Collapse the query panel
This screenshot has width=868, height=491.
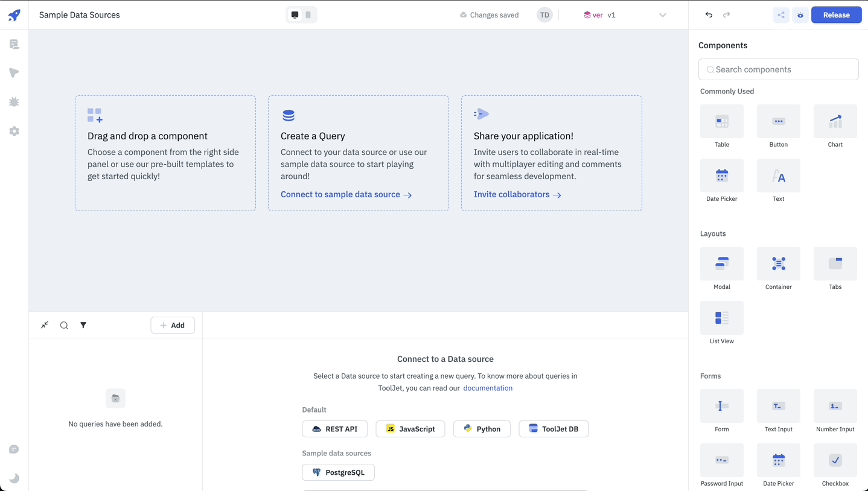coord(45,325)
